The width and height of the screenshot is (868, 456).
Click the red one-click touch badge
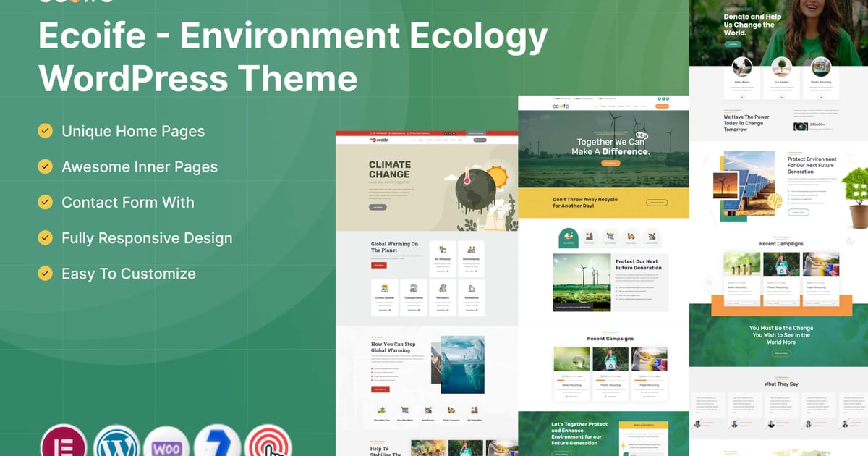coord(268,443)
